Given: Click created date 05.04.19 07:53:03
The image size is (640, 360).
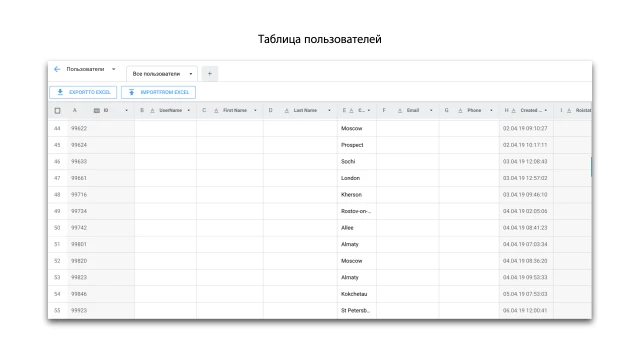Looking at the screenshot, I should point(525,294).
